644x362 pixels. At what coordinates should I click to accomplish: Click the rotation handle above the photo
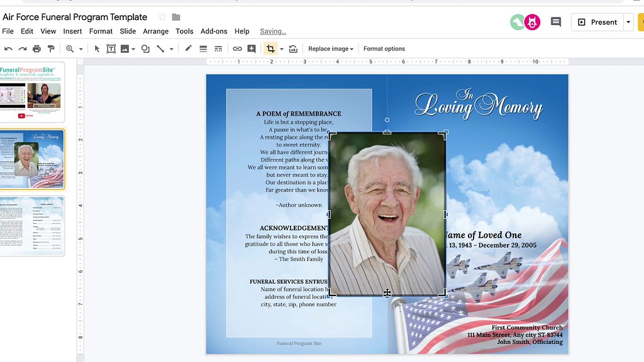click(x=387, y=120)
